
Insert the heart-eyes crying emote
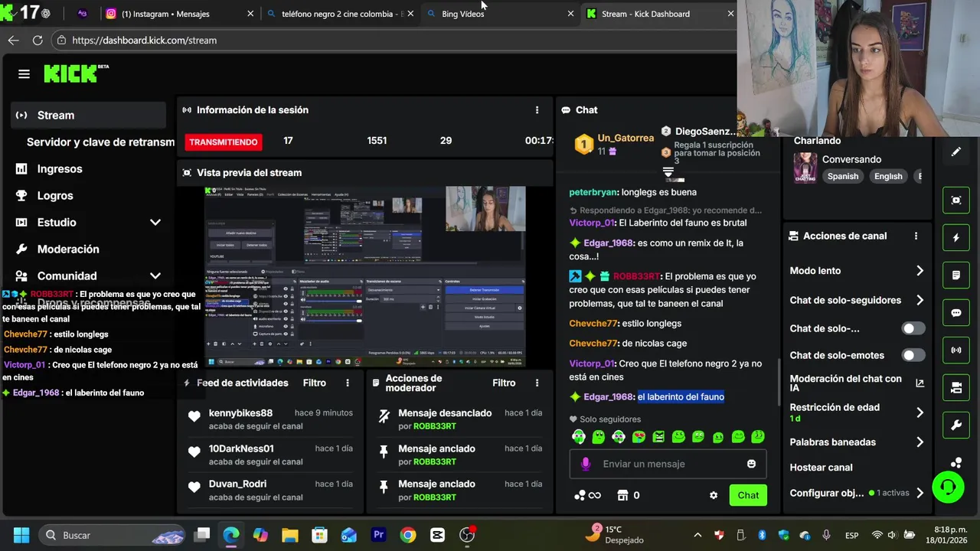coord(639,437)
